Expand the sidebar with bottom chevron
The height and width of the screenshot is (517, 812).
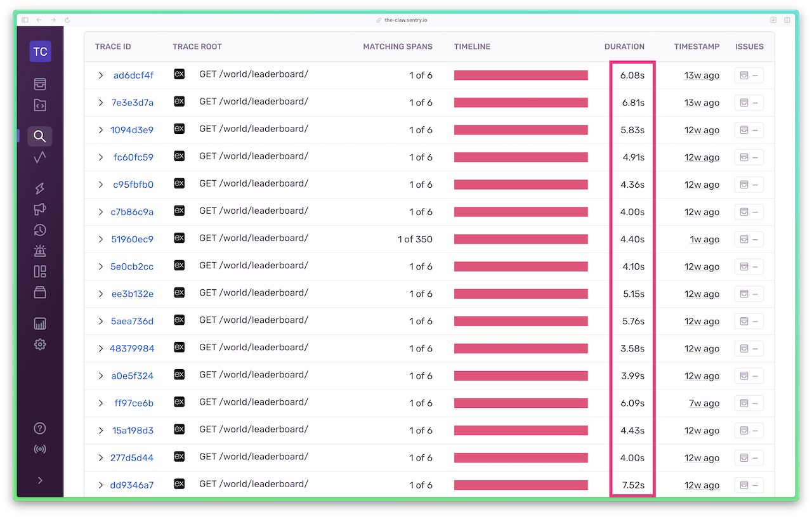(40, 480)
